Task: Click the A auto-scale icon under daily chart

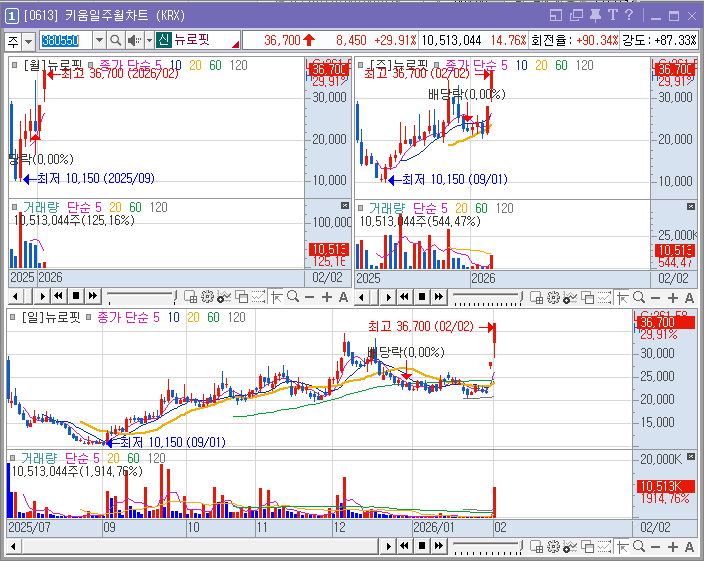Action: (x=690, y=547)
